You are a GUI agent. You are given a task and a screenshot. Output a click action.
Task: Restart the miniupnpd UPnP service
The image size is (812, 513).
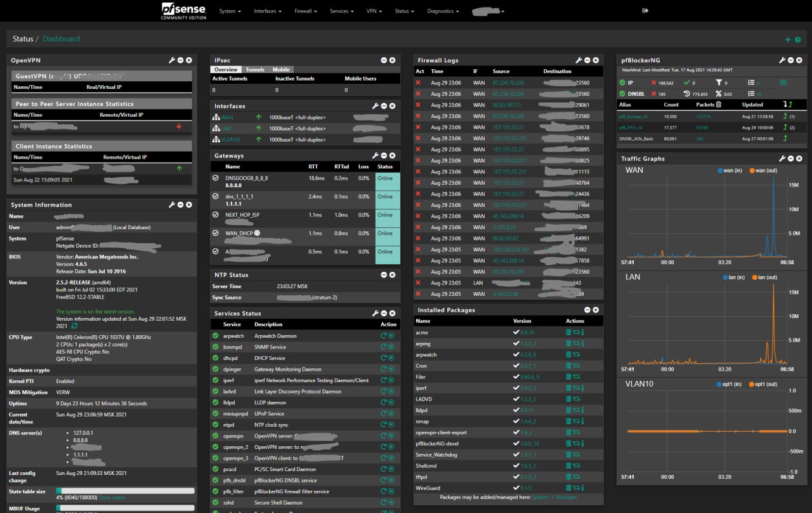coord(384,414)
